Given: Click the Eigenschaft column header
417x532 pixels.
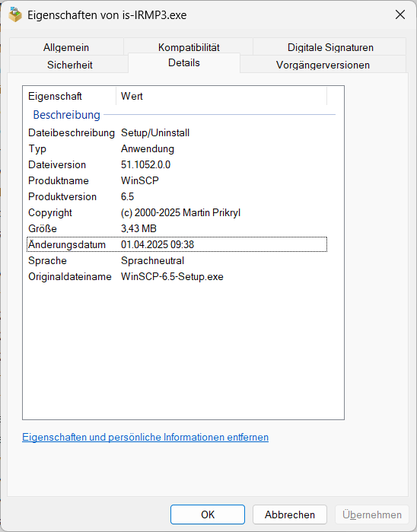Looking at the screenshot, I should click(x=69, y=96).
